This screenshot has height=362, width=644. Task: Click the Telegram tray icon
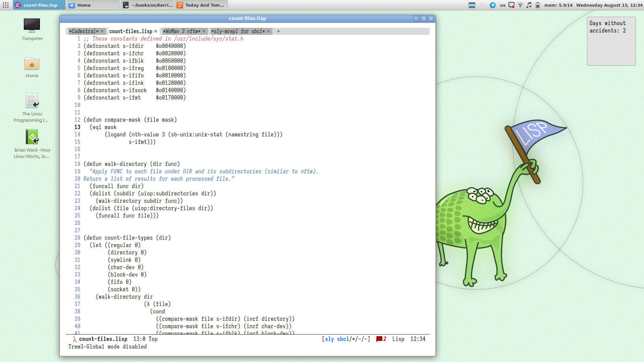493,5
